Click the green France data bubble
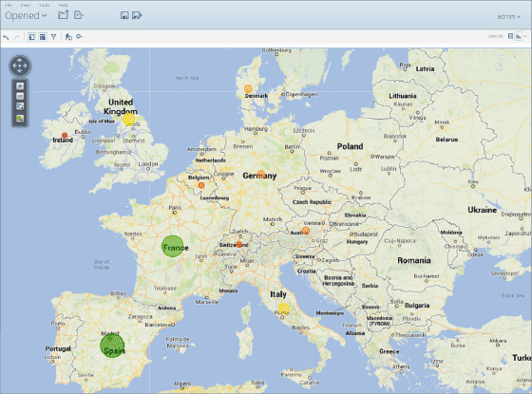Screen dimensions: 532x394 172,246
